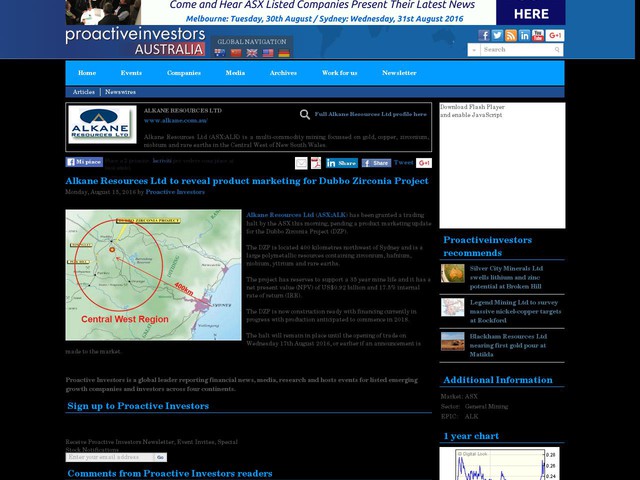Switch to the Newswires sub-tab

coord(120,92)
